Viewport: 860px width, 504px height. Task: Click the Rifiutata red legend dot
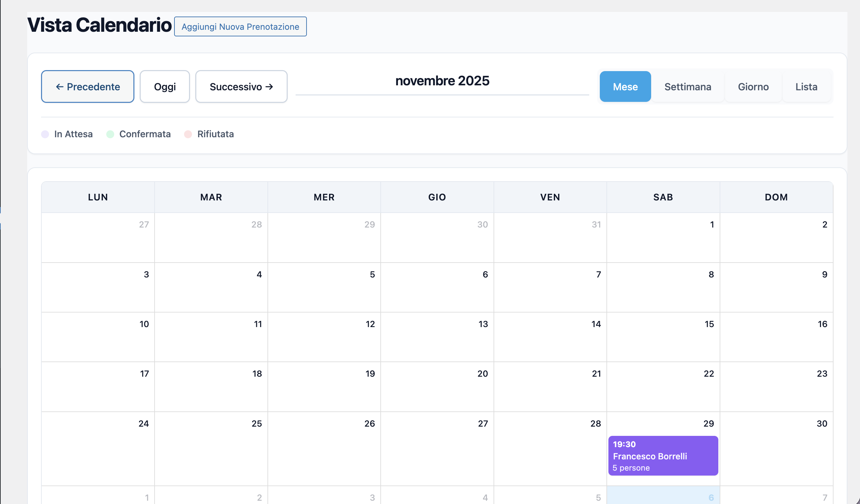click(x=188, y=134)
